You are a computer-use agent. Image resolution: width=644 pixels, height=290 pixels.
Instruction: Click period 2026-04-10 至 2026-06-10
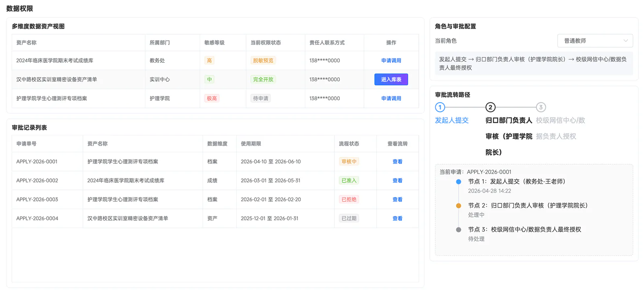pos(270,162)
